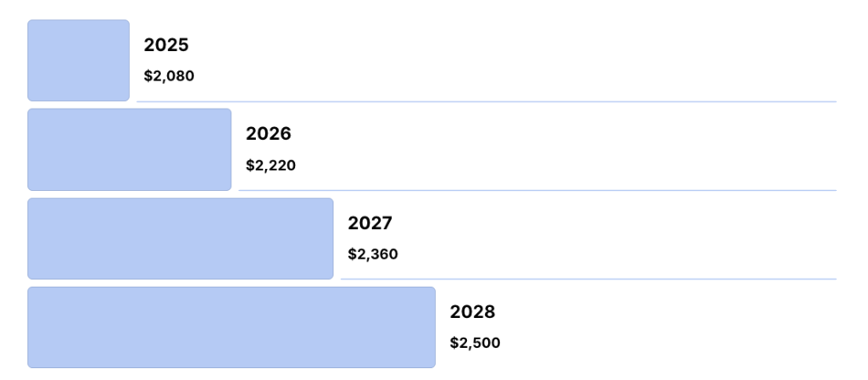Click the separator line below the 2027 row

tap(588, 279)
